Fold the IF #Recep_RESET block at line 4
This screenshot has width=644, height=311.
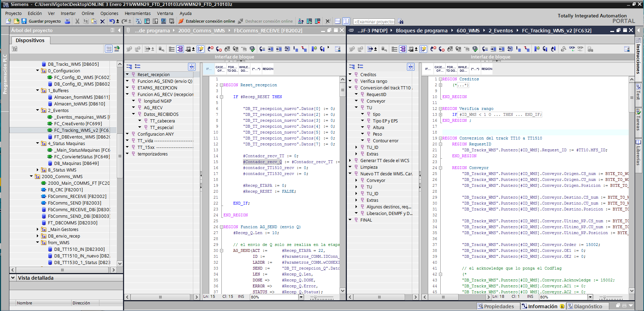pyautogui.click(x=221, y=97)
